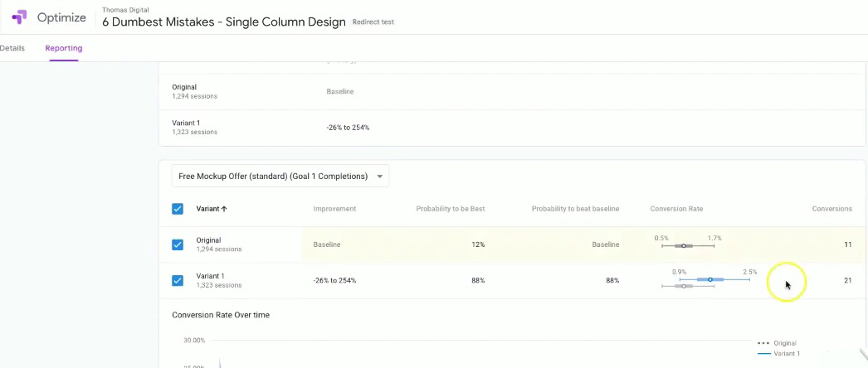Click Original conversions count 11

(x=848, y=245)
